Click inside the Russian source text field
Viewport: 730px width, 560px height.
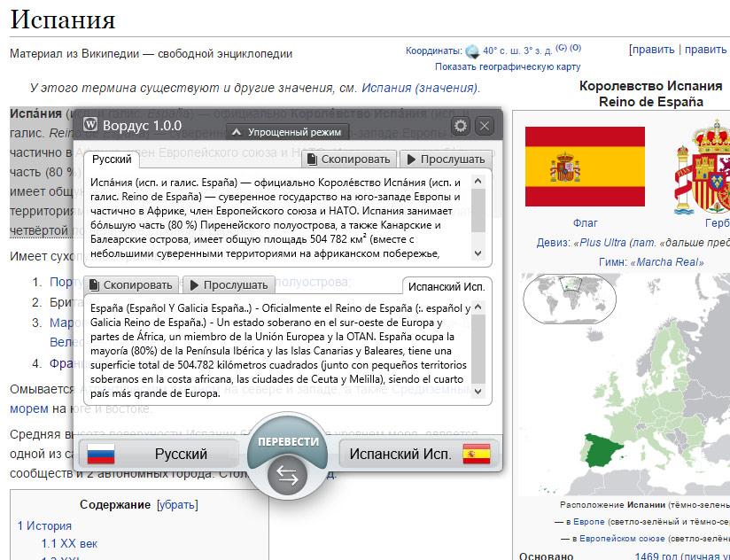click(279, 218)
